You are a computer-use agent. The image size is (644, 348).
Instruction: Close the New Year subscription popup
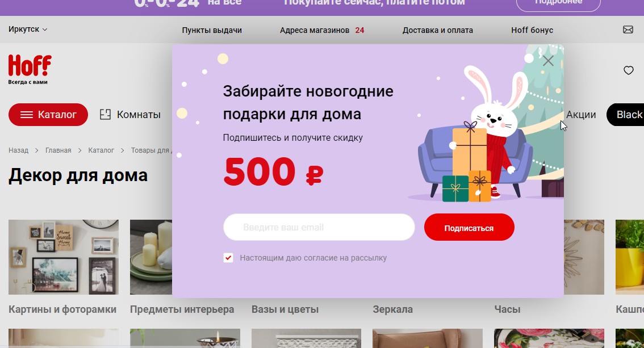point(548,61)
